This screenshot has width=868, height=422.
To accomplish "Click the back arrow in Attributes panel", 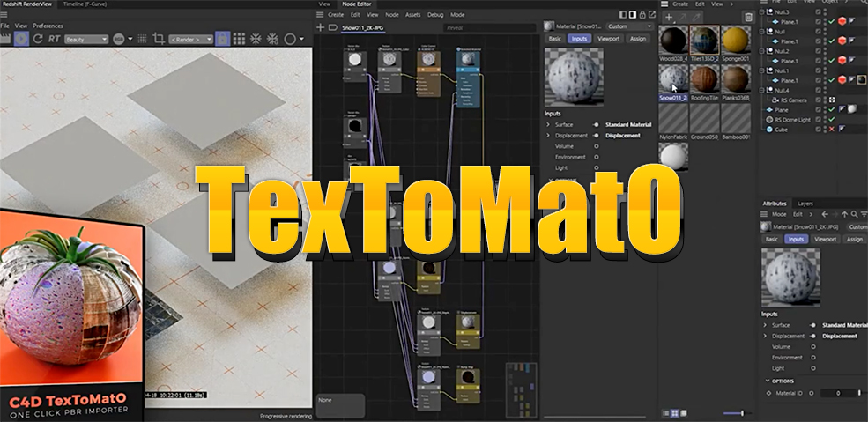I will click(825, 214).
